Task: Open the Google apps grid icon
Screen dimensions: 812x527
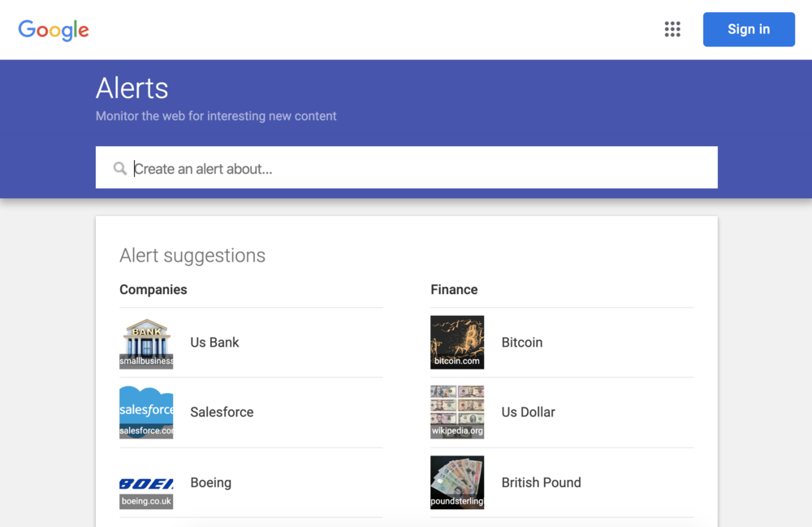Action: 672,29
